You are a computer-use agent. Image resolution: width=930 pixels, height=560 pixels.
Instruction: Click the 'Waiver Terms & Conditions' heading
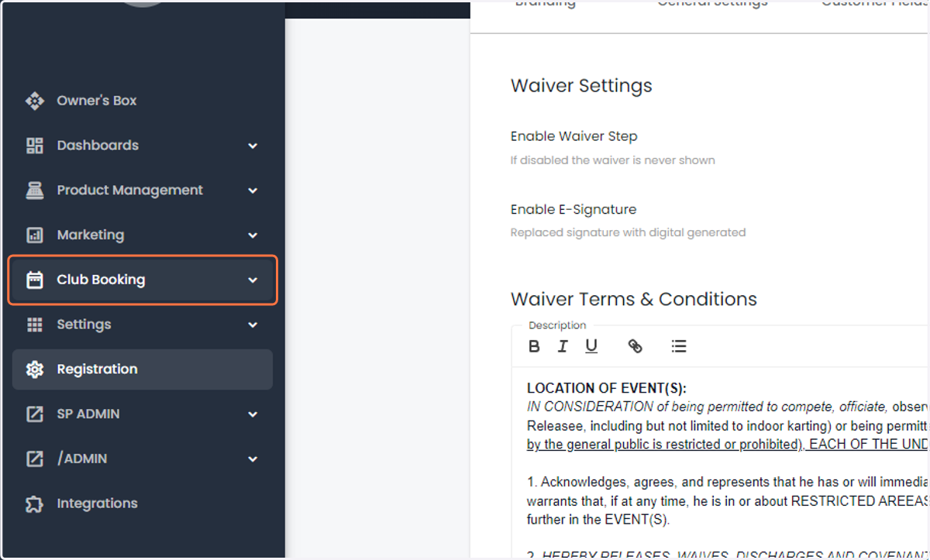(x=634, y=299)
